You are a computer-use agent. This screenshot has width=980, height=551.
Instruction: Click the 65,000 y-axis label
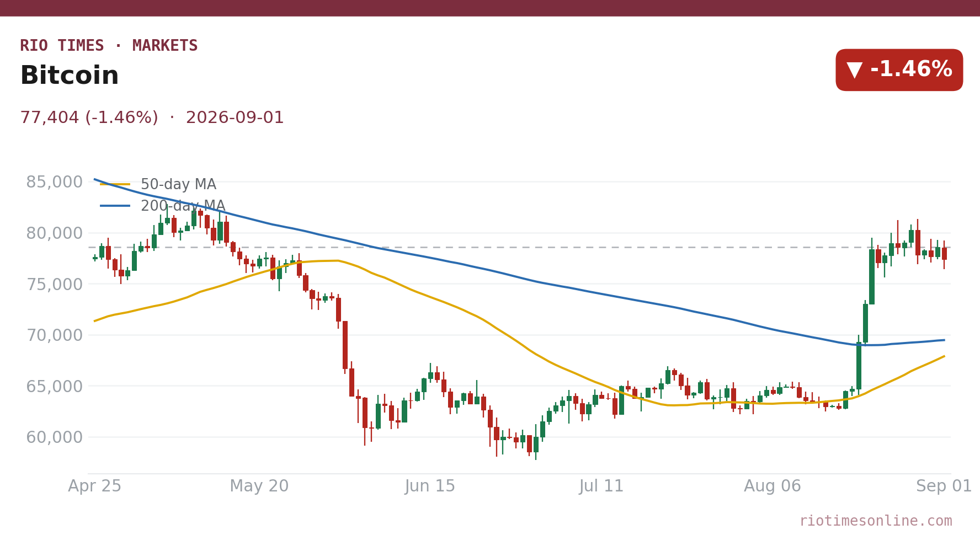coord(54,387)
